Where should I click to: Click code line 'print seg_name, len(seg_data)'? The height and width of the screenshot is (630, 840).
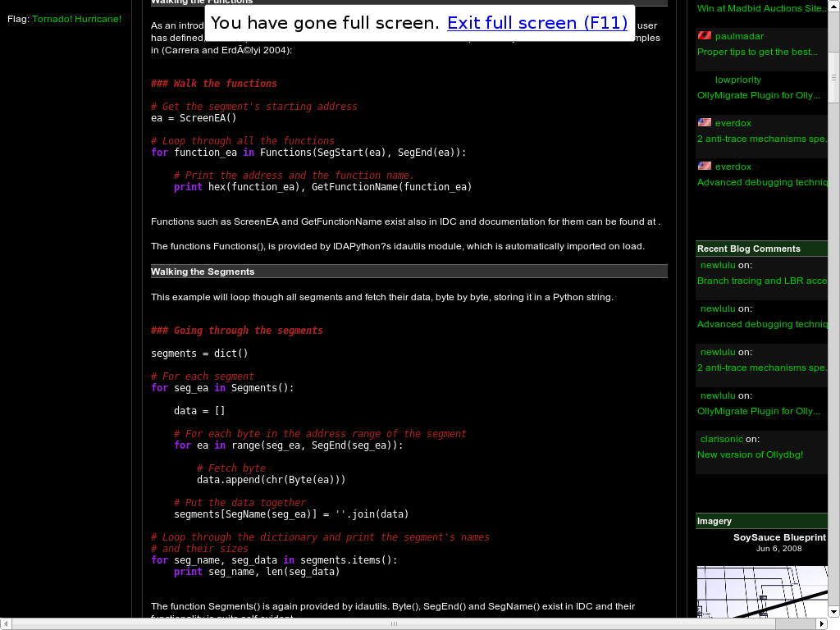tap(257, 572)
